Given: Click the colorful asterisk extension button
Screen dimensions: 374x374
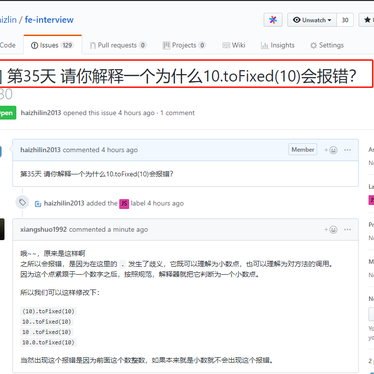Looking at the screenshot, I should coord(273,20).
